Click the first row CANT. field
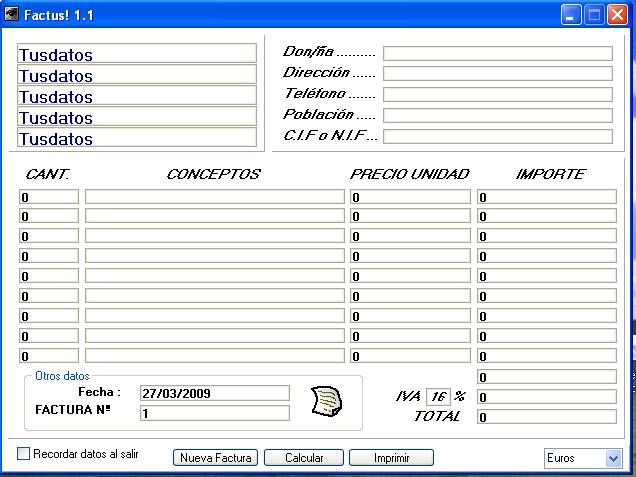Viewport: 636px width, 477px height. tap(49, 197)
